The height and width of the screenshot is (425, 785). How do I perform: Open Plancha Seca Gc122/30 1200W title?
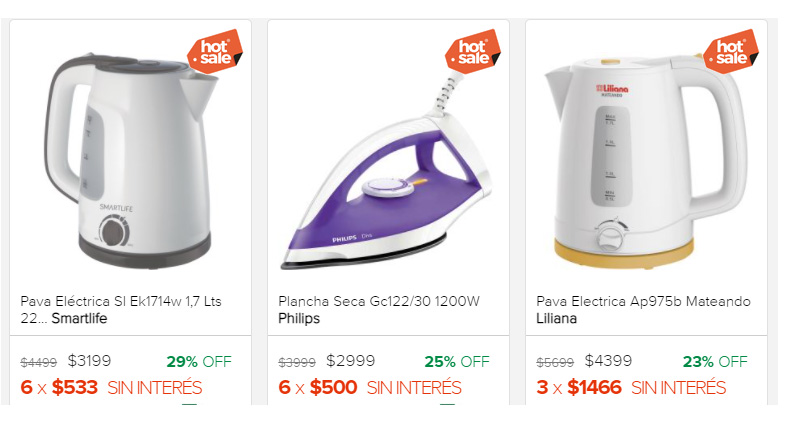[379, 301]
